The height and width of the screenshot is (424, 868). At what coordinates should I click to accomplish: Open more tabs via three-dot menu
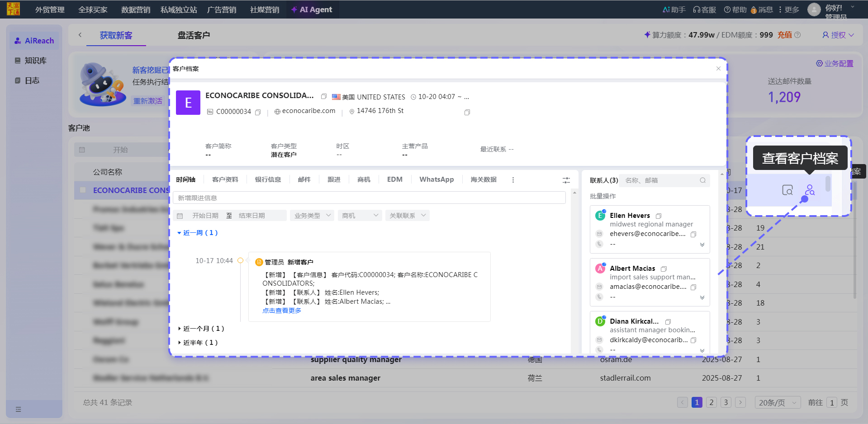513,180
